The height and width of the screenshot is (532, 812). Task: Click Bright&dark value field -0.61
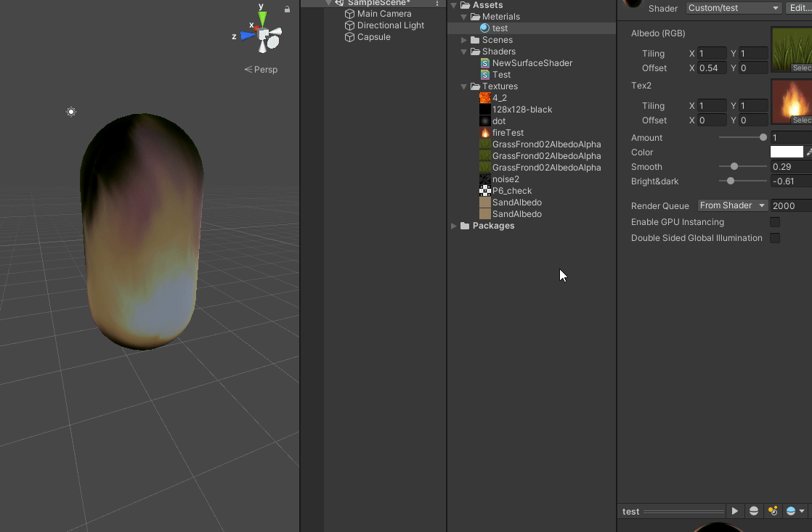pos(791,181)
